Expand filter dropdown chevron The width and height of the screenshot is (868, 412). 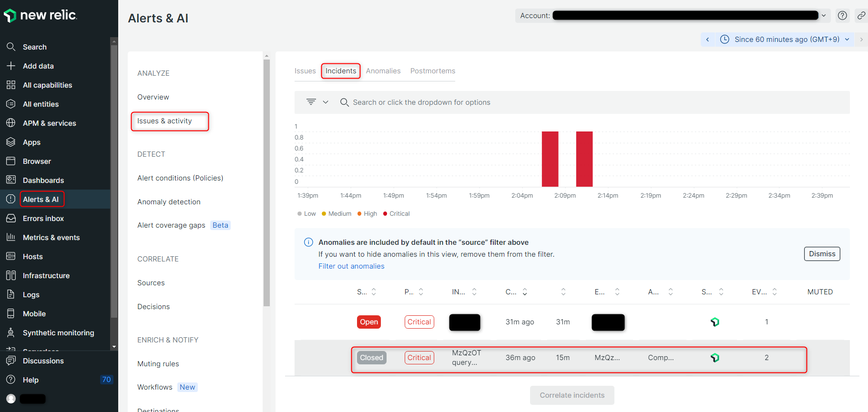(326, 102)
